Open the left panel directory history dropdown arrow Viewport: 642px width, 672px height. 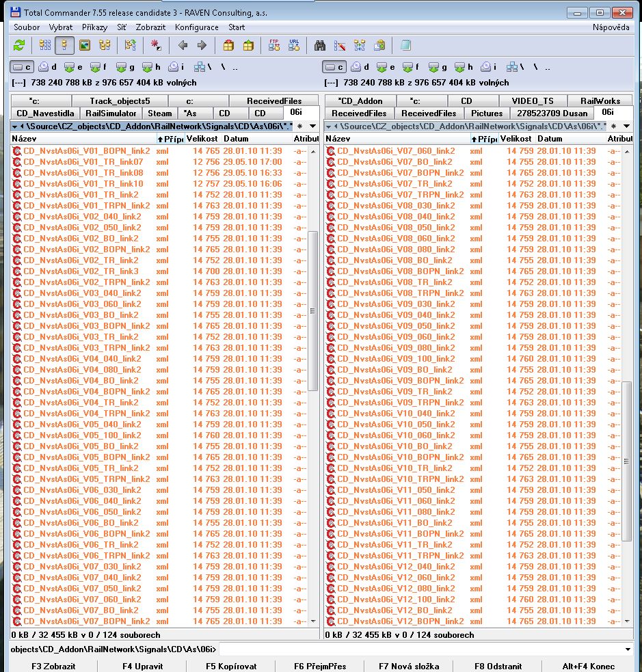coord(313,126)
